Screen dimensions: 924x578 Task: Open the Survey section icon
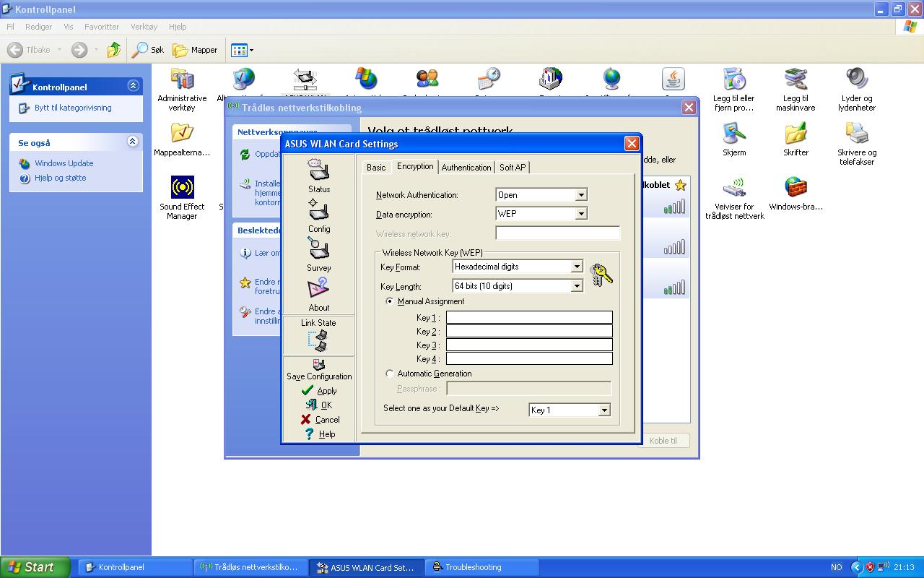click(x=318, y=255)
